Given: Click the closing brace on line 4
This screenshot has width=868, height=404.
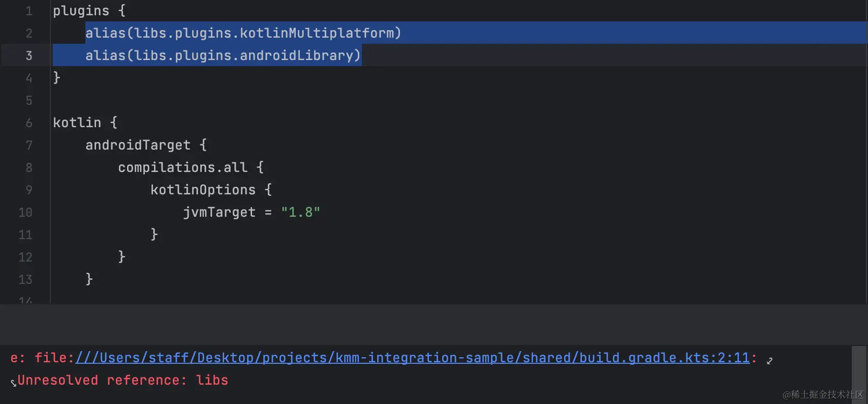Looking at the screenshot, I should coord(57,78).
